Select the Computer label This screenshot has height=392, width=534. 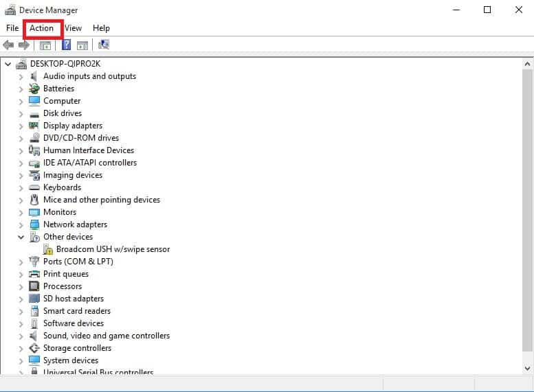pos(62,101)
